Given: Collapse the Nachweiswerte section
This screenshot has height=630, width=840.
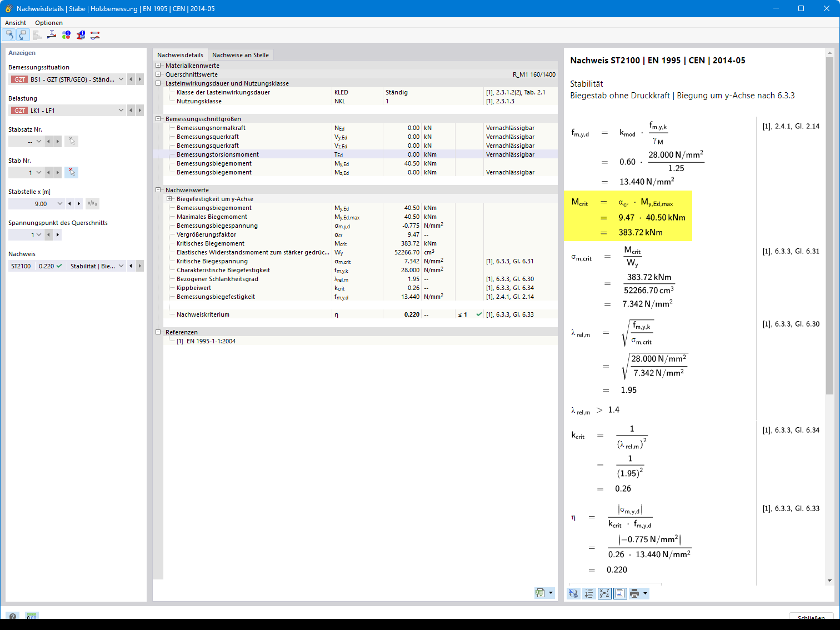Looking at the screenshot, I should [x=158, y=190].
